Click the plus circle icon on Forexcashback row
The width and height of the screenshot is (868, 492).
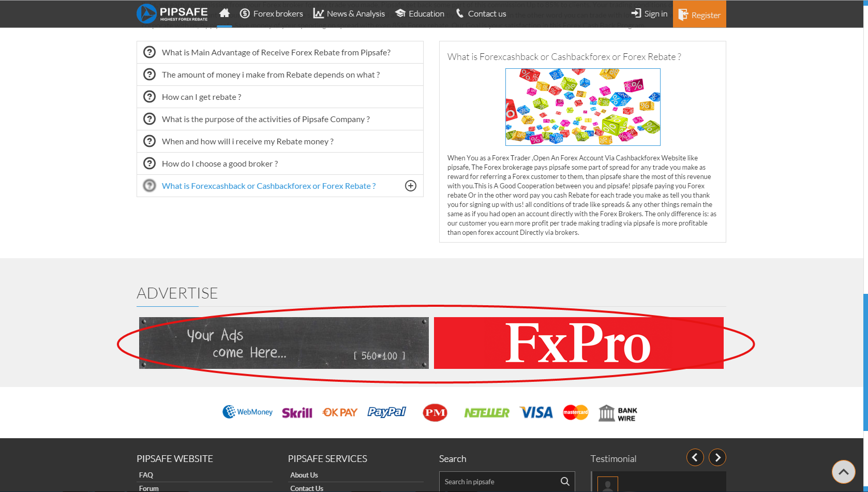[411, 186]
